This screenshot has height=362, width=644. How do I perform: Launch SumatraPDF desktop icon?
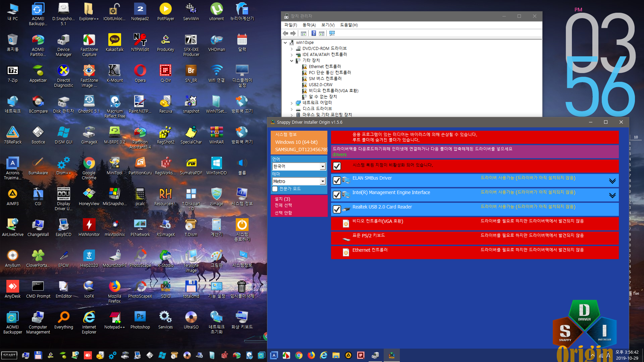(x=191, y=166)
